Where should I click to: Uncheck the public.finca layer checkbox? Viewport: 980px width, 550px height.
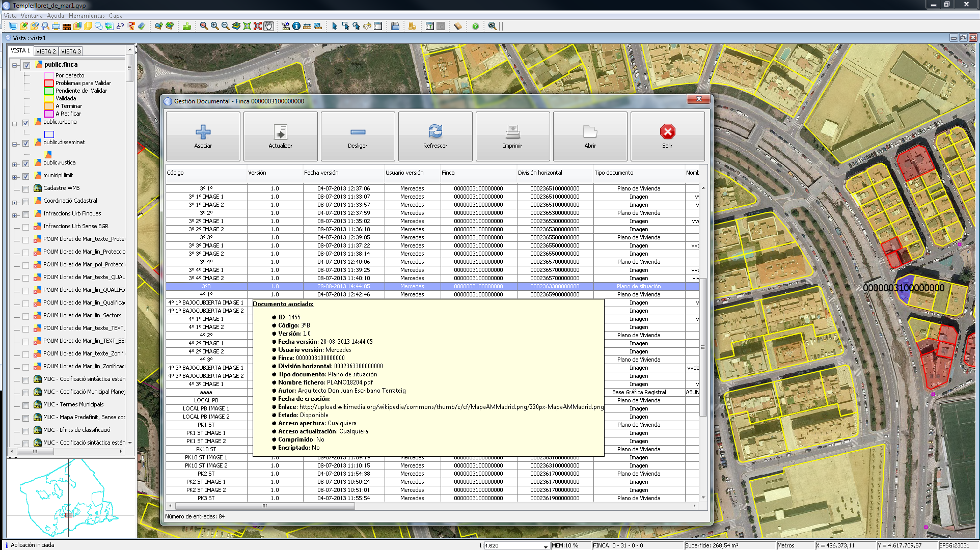coord(26,65)
